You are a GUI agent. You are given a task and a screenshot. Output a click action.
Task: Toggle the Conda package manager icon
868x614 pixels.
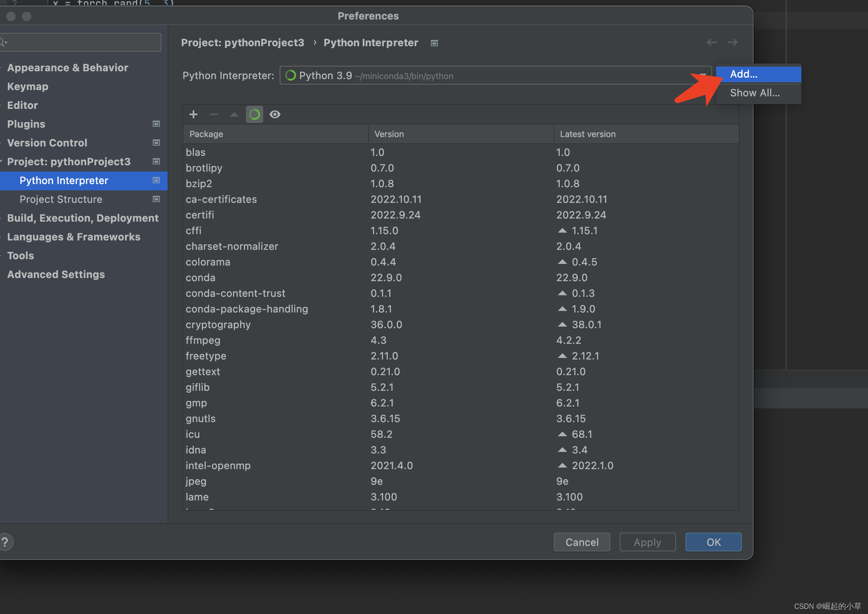point(255,114)
